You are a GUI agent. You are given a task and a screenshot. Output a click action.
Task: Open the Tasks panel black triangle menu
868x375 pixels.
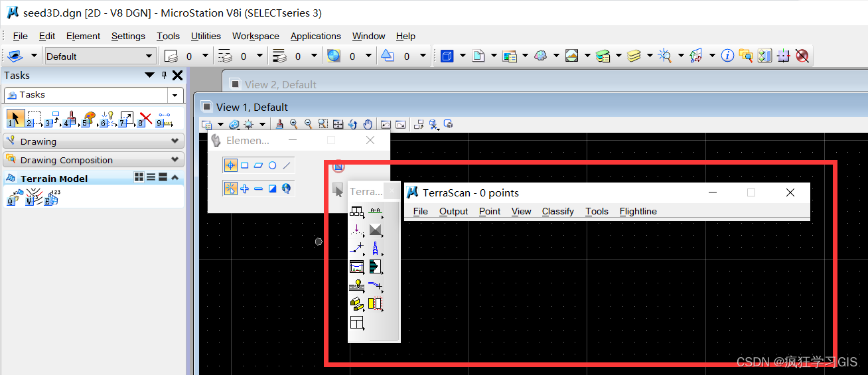point(150,75)
